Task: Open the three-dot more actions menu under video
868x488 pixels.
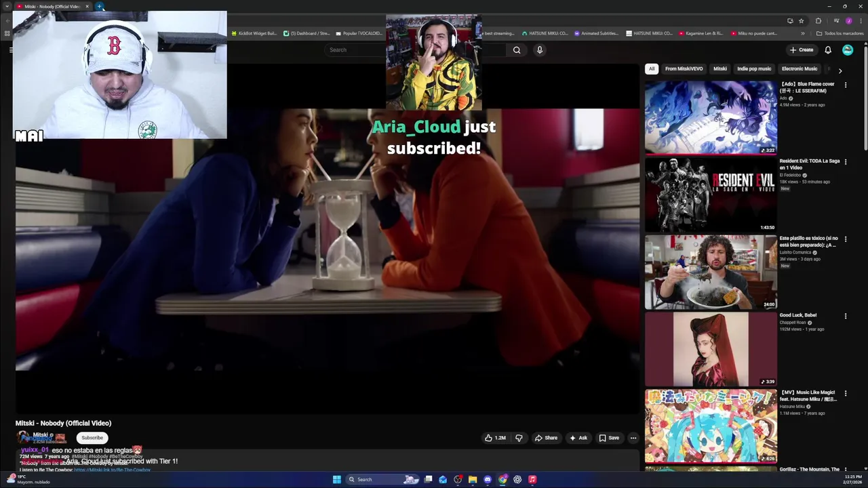Action: point(633,438)
